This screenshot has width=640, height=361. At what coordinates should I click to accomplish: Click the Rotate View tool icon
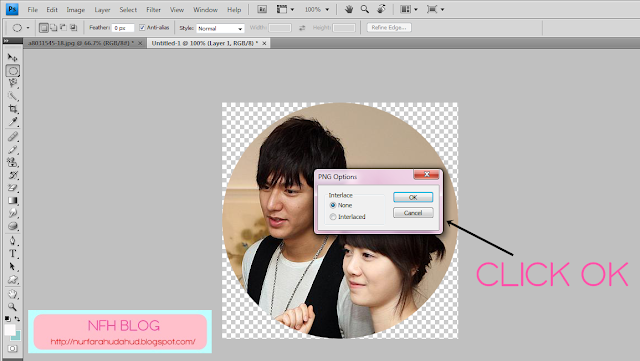[x=381, y=9]
